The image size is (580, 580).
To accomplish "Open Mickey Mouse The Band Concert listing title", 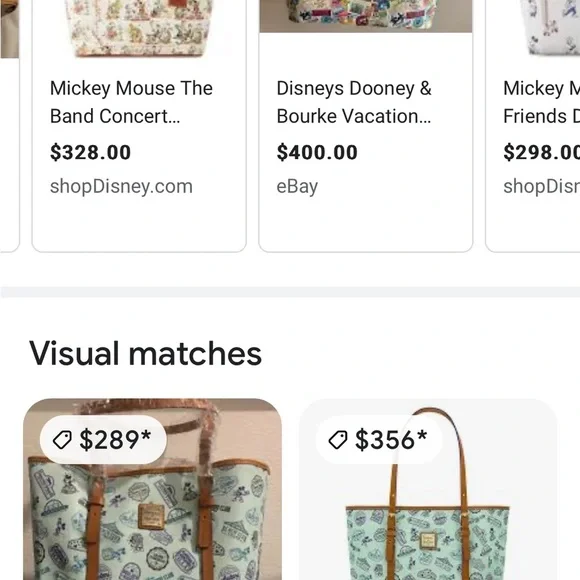I will [131, 102].
